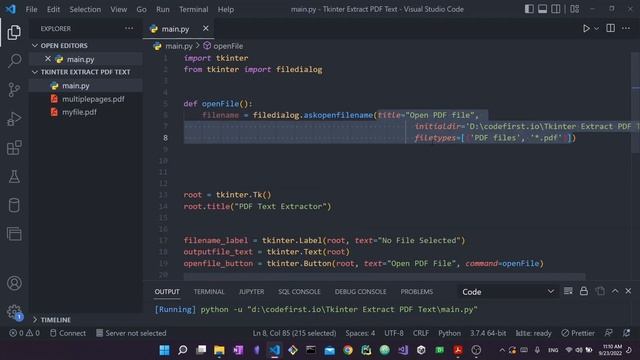
Task: Open the Terminal menu
Action: tap(193, 9)
